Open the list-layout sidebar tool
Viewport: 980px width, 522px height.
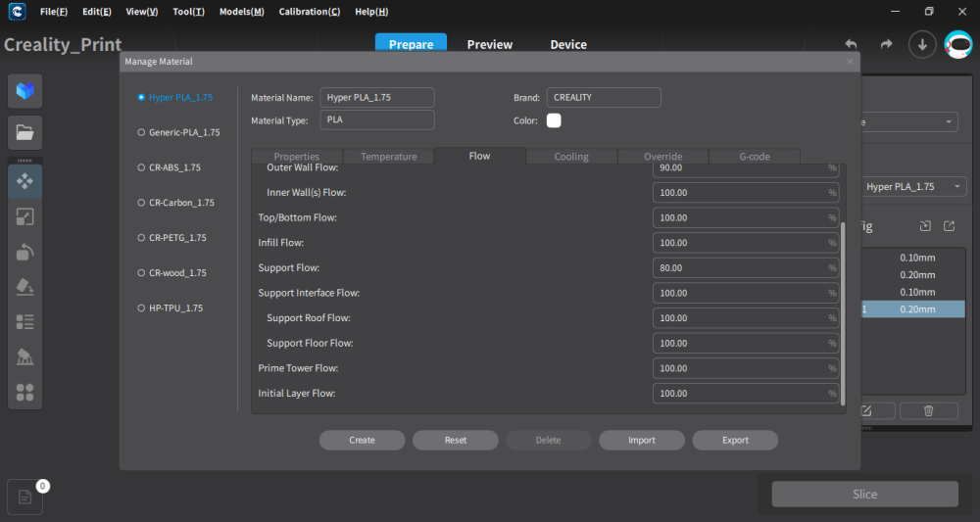pyautogui.click(x=25, y=322)
